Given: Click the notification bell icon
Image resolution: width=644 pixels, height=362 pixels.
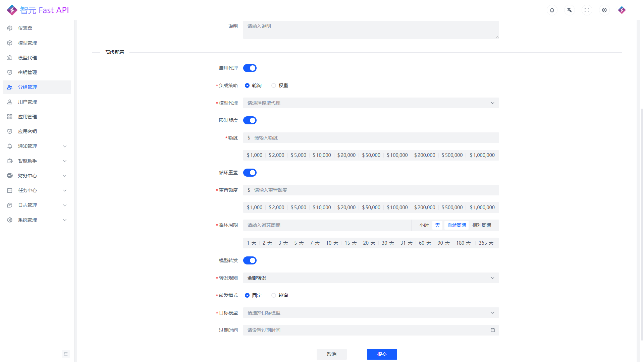Looking at the screenshot, I should (x=552, y=10).
